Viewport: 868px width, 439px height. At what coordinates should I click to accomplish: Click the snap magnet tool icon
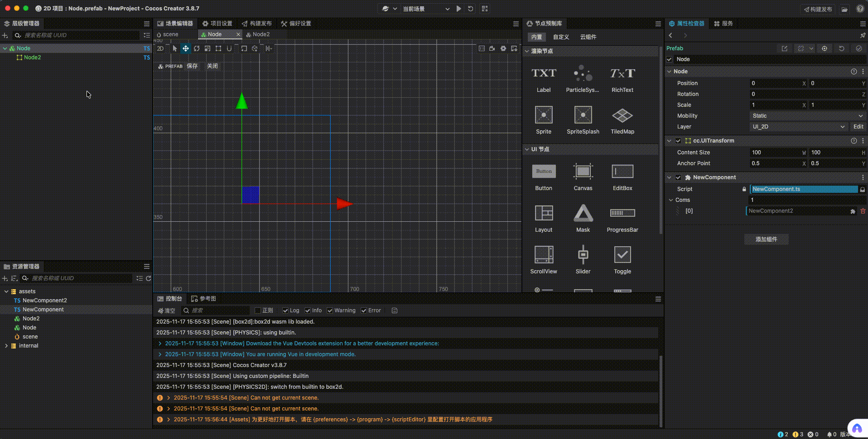(x=229, y=48)
